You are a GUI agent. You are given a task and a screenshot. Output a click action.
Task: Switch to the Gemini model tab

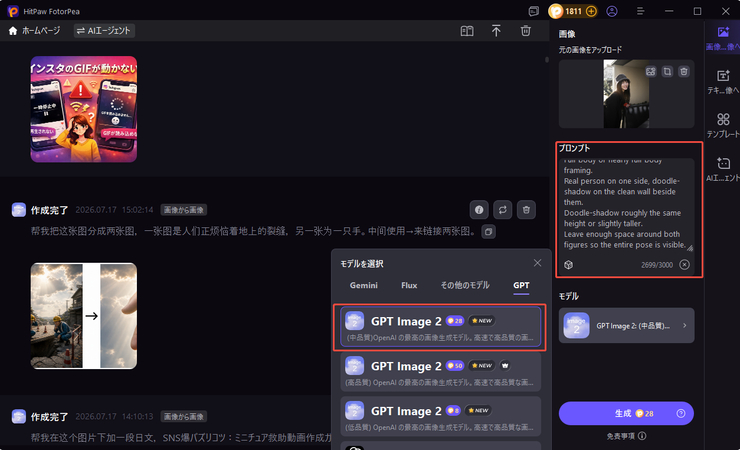tap(363, 285)
